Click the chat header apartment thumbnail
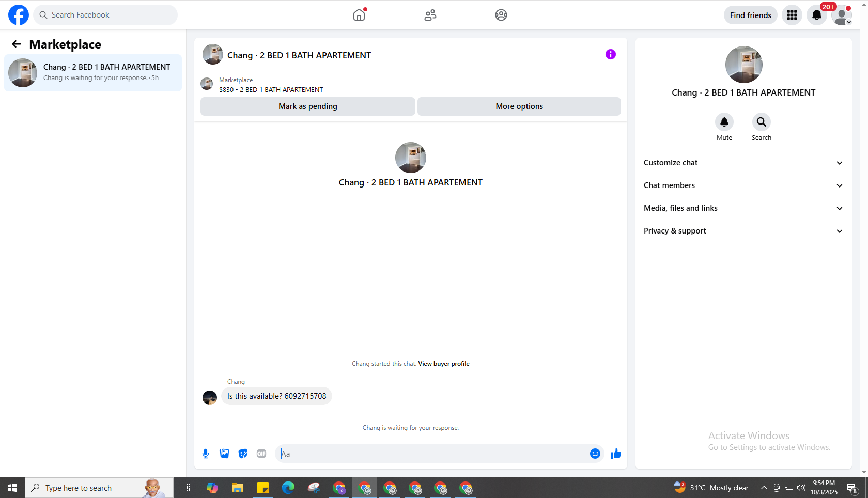This screenshot has height=498, width=868. [213, 54]
